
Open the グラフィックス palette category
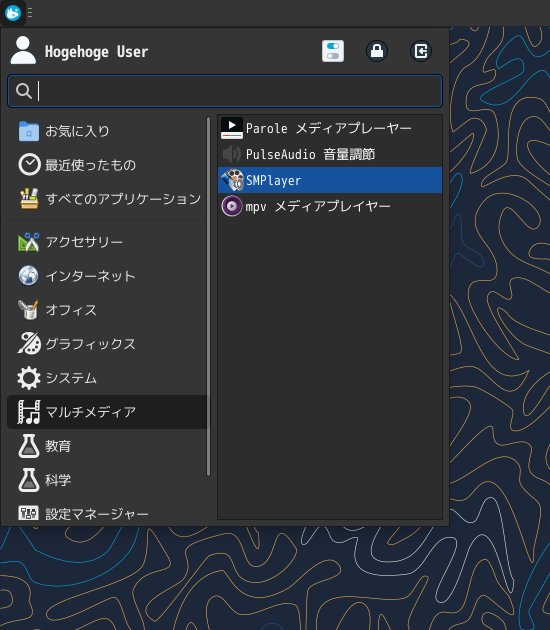107,344
